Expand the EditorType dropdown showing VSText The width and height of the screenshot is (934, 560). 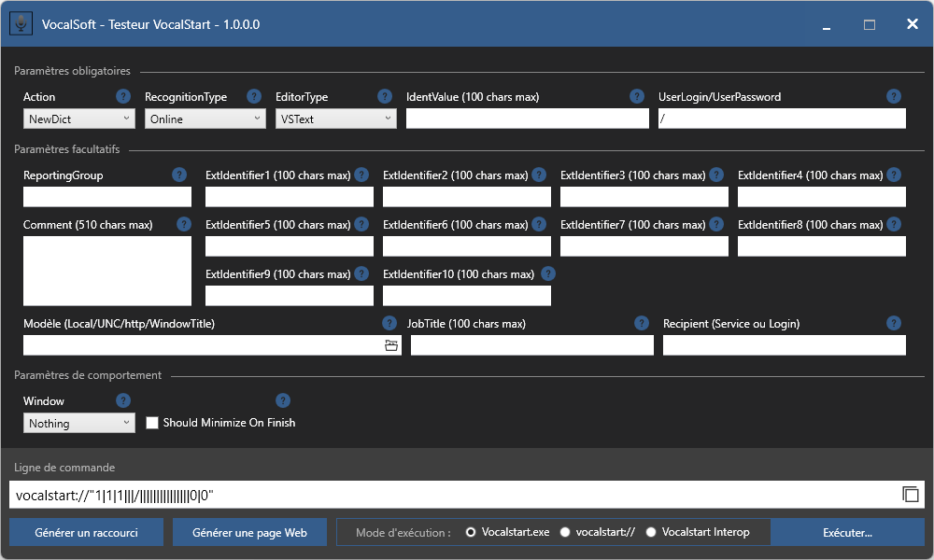tap(336, 119)
